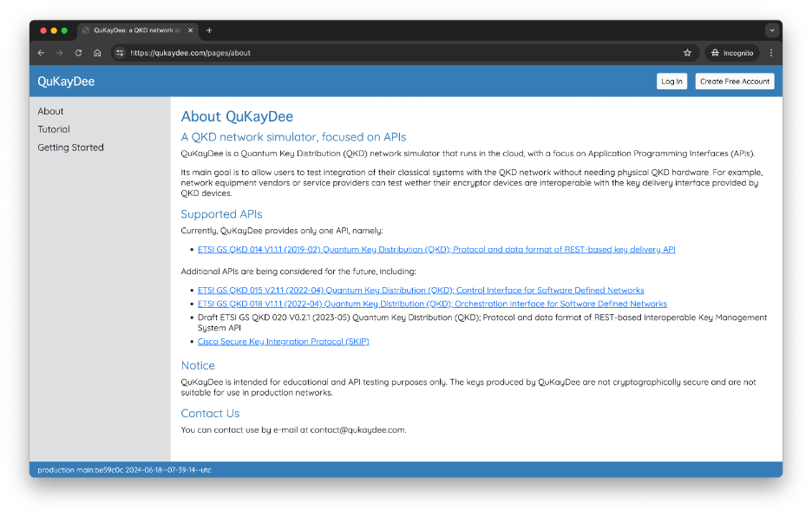
Task: Click the address bar URL field
Action: tap(390, 53)
